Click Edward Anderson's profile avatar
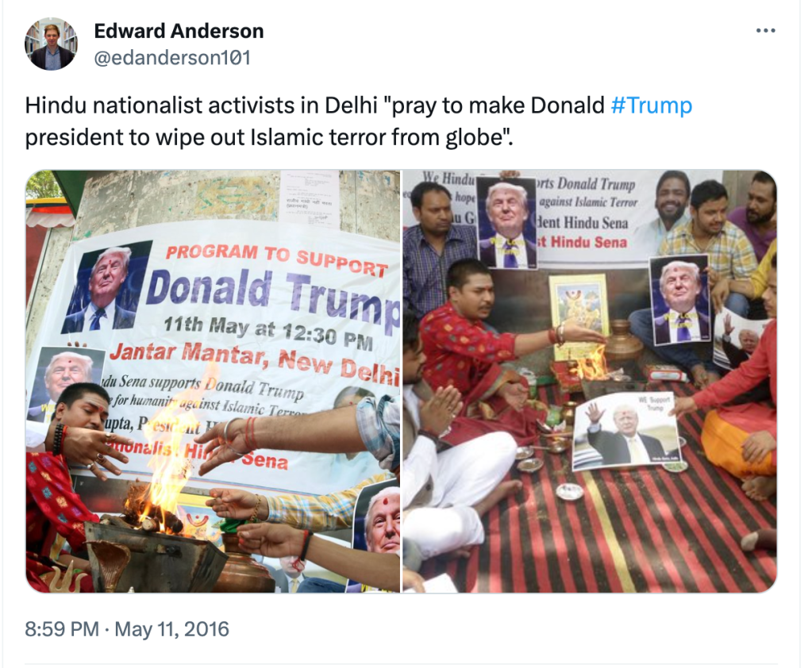812x668 pixels. click(x=52, y=44)
